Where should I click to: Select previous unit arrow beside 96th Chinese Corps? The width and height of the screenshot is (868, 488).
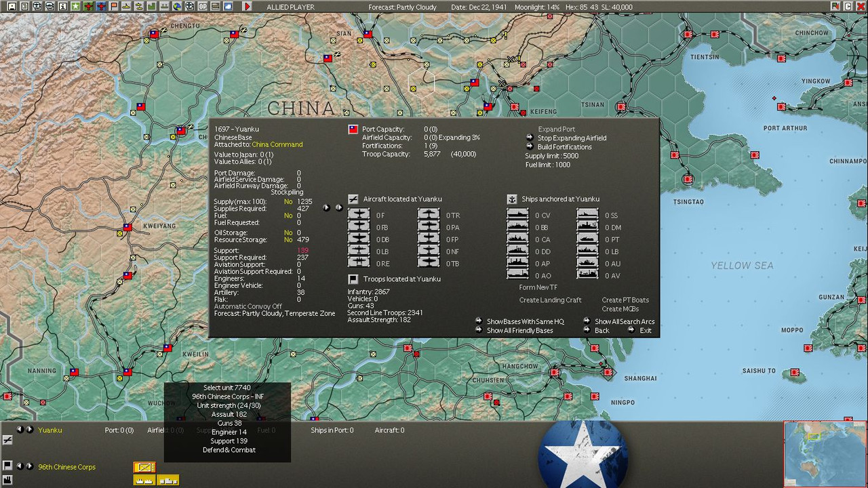(x=20, y=466)
